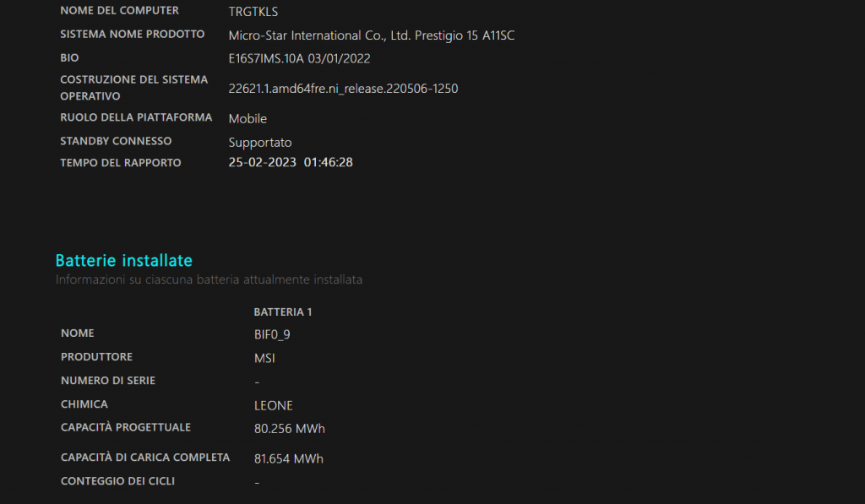Click the Micro-Star International product name text

(x=372, y=35)
